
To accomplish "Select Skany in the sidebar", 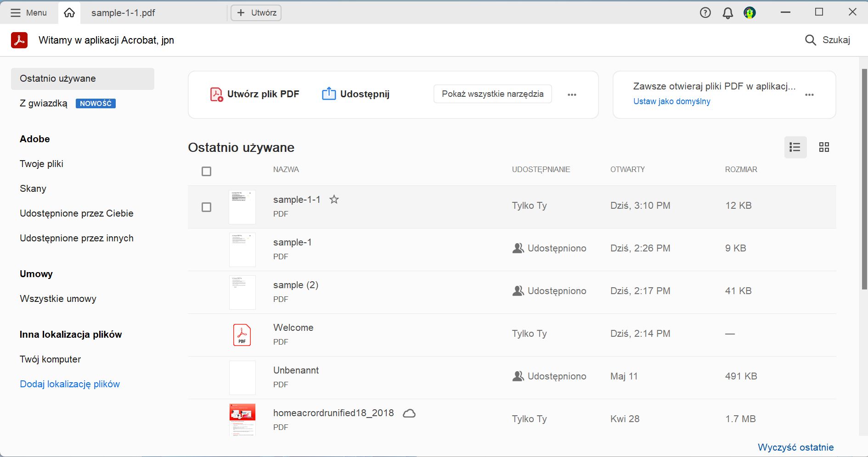I will click(33, 188).
